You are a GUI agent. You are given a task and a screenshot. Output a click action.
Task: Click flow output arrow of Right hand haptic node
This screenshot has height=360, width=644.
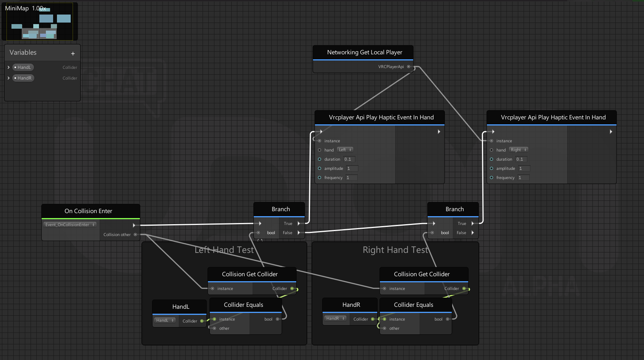pos(611,132)
